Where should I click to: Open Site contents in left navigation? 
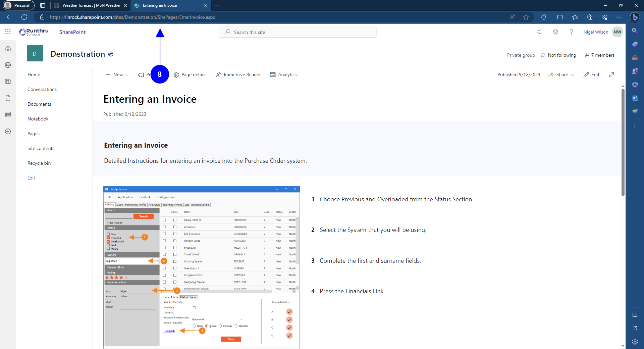click(41, 148)
